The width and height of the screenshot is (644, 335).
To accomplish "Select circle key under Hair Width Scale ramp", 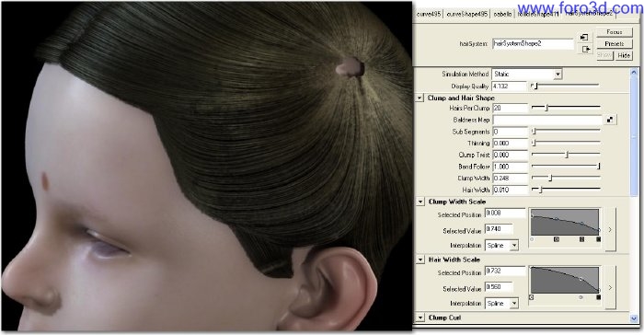I will pyautogui.click(x=581, y=296).
